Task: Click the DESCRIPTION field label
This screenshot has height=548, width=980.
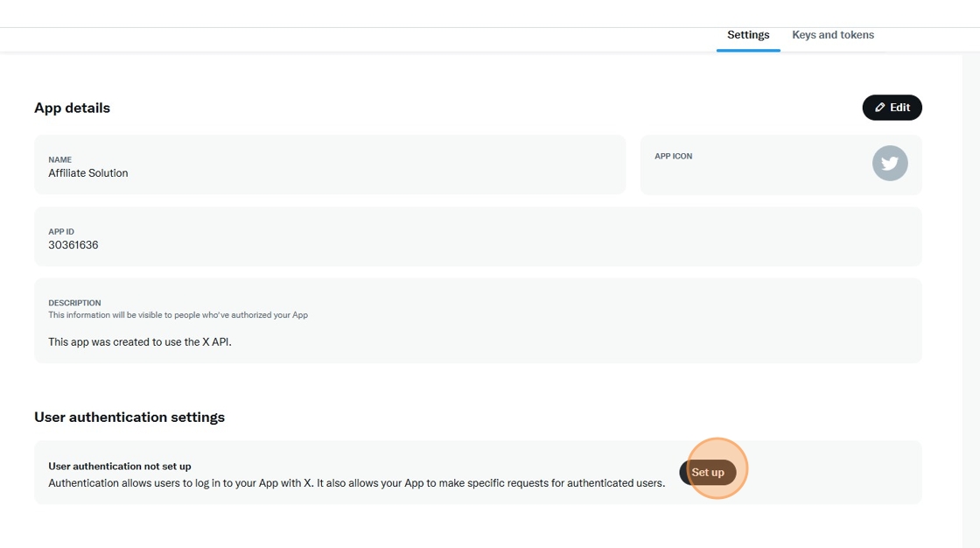Action: [x=74, y=303]
